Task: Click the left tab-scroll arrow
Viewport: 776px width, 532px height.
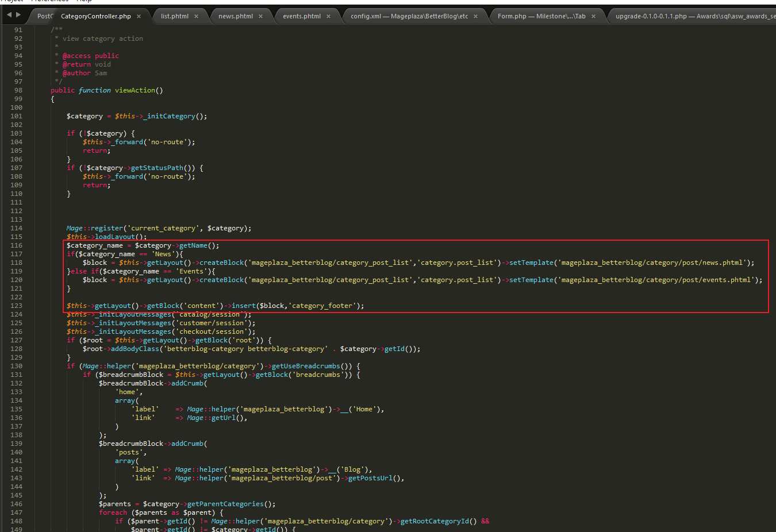Action: point(9,15)
